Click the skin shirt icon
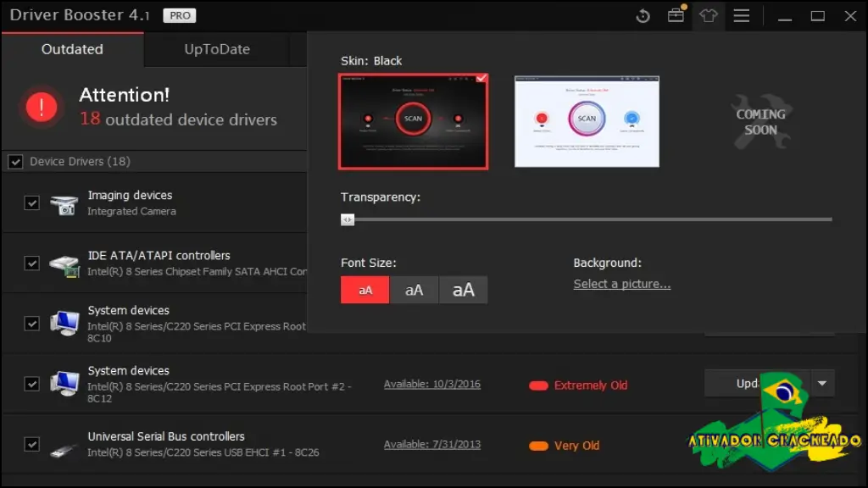The height and width of the screenshot is (488, 868). pos(708,15)
